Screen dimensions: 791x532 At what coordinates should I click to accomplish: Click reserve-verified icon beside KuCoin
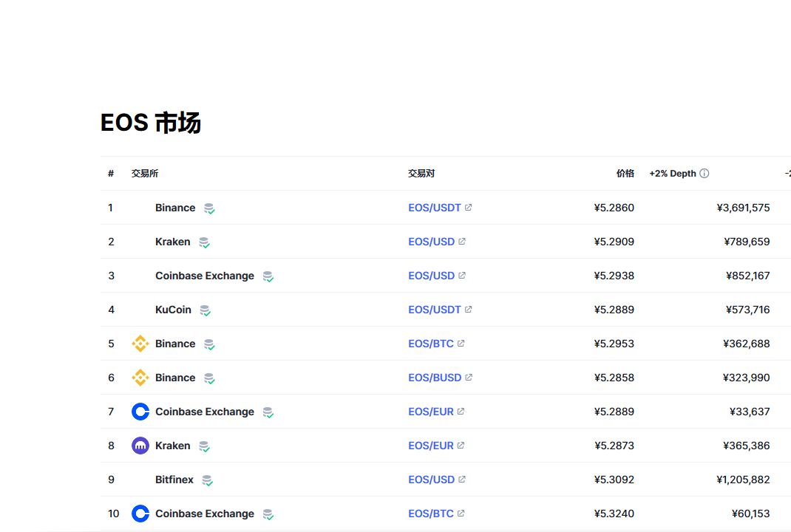[x=206, y=310]
